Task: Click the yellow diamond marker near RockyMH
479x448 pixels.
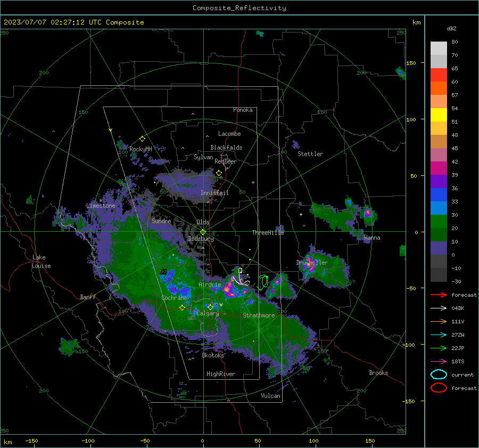Action: (142, 139)
